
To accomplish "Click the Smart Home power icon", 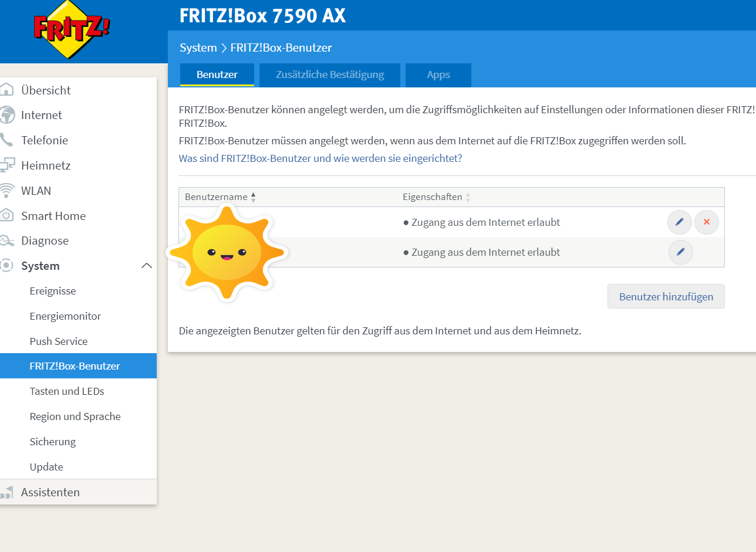I will coord(6,215).
